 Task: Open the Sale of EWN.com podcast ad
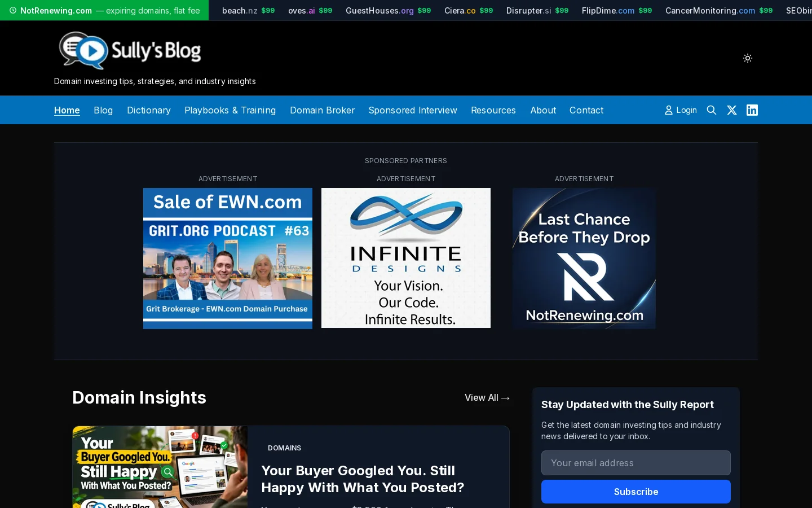(228, 259)
